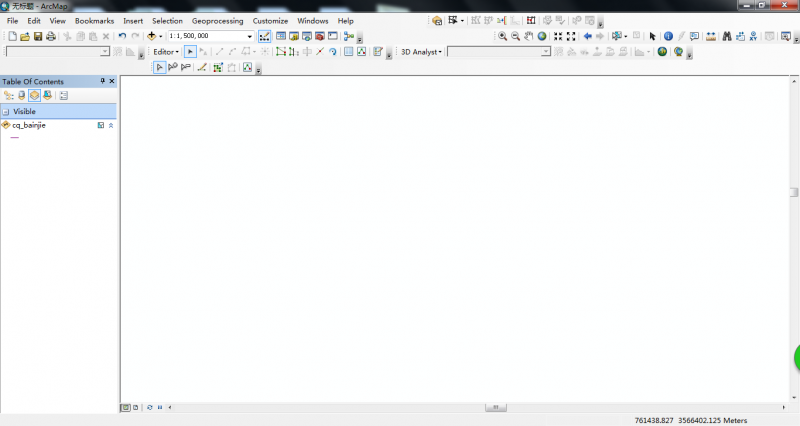The height and width of the screenshot is (426, 800).
Task: Save the current map document
Action: (x=38, y=36)
